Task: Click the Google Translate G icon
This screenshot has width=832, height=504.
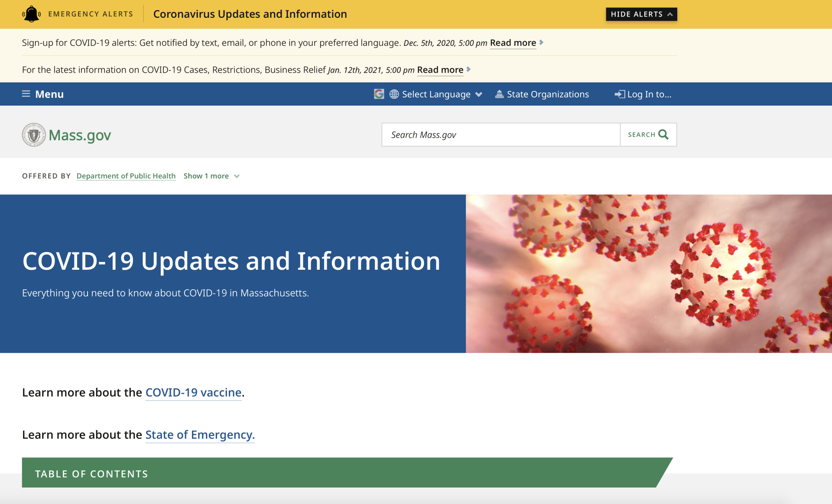Action: pos(379,94)
